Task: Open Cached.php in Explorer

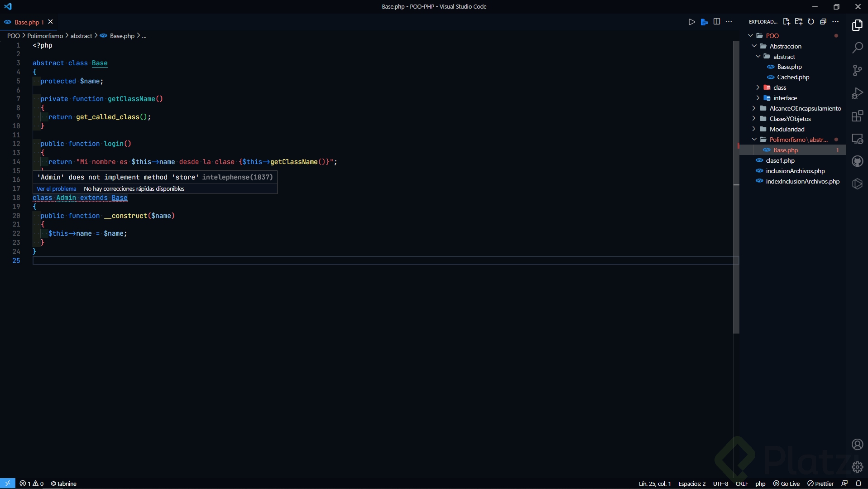Action: 793,77
